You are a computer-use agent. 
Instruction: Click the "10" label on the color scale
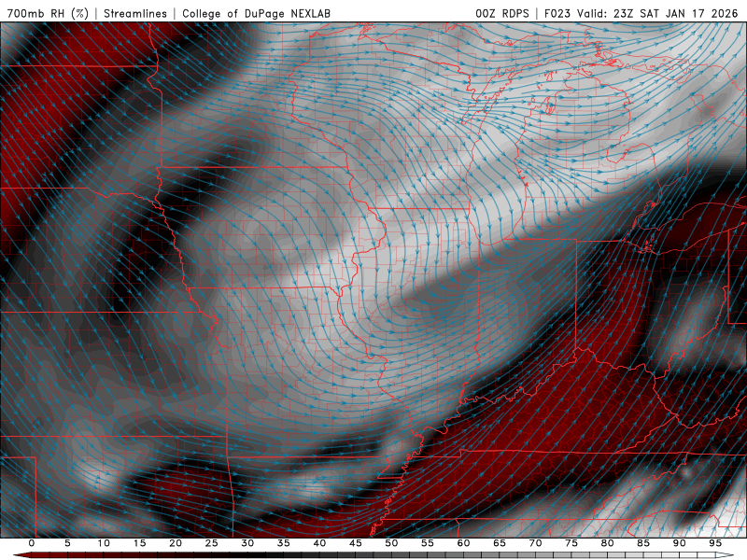pos(104,543)
